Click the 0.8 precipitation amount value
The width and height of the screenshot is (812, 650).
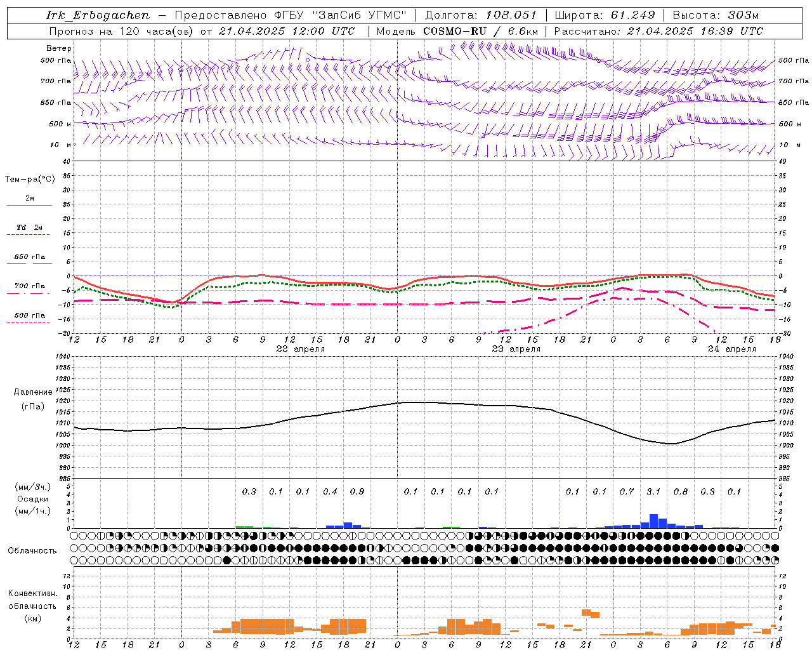681,491
